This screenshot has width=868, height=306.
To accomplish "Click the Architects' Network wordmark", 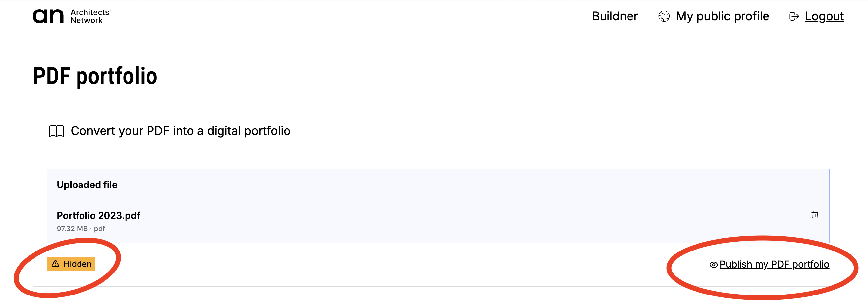I will click(x=90, y=16).
